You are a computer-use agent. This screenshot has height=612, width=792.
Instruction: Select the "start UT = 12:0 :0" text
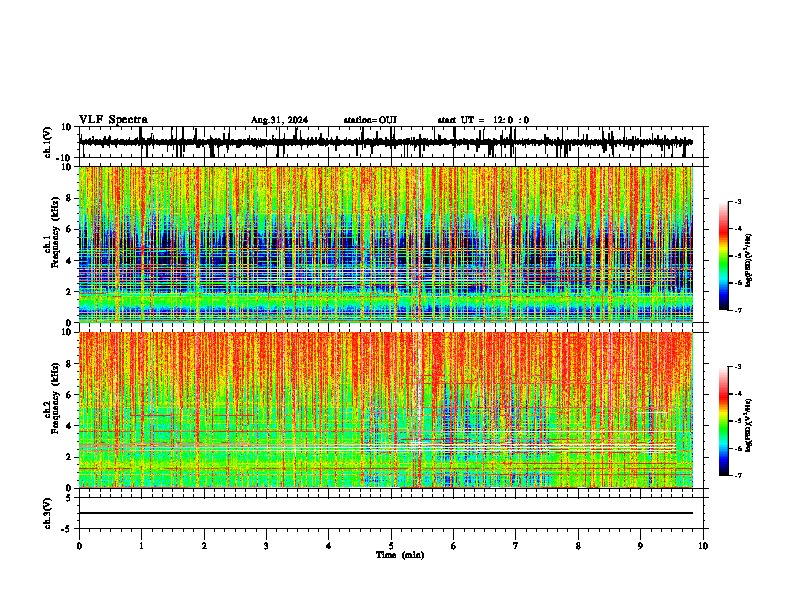click(x=483, y=120)
